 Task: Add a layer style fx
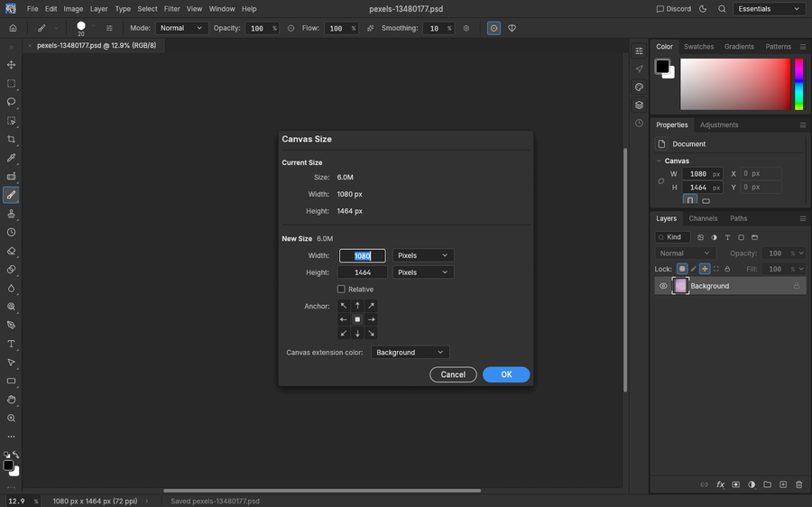(x=720, y=484)
